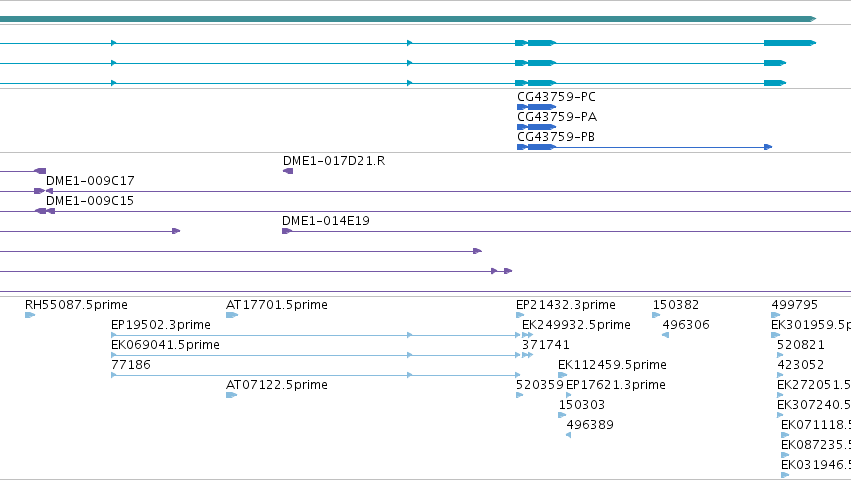Select the 423052 feature label
The height and width of the screenshot is (480, 851).
(x=801, y=365)
